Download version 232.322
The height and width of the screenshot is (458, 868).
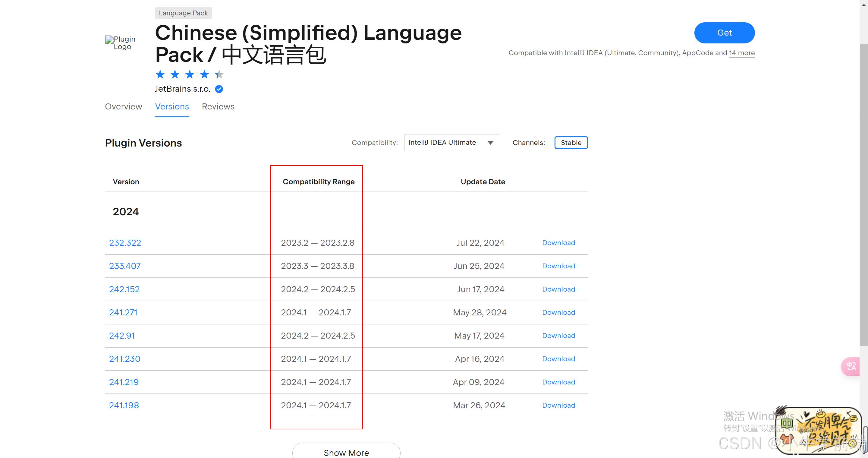tap(558, 243)
